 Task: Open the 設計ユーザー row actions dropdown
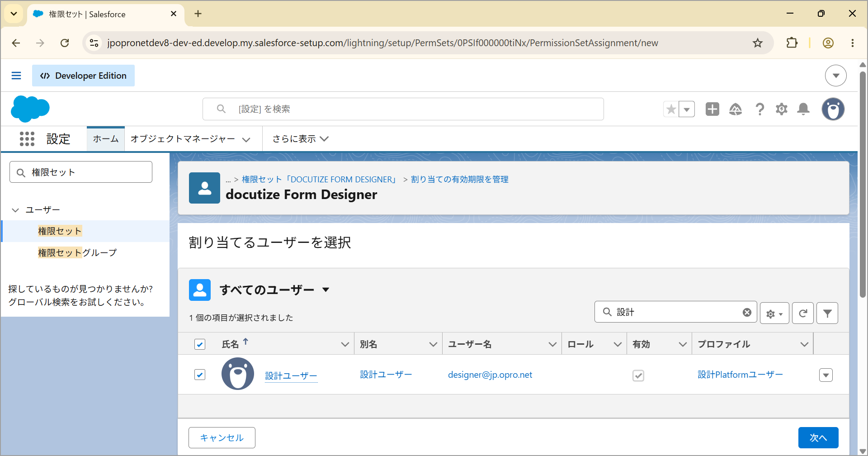tap(826, 375)
